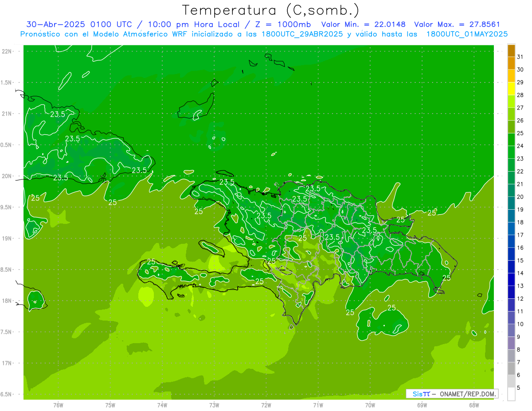Pick the legend swatch between 16 and 17
The image size is (532, 411).
[512, 241]
